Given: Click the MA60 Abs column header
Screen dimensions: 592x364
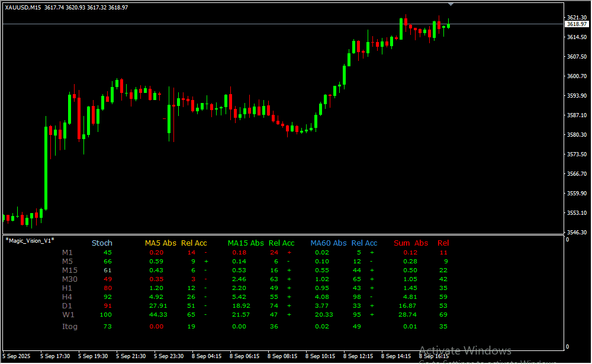Looking at the screenshot, I should [329, 243].
